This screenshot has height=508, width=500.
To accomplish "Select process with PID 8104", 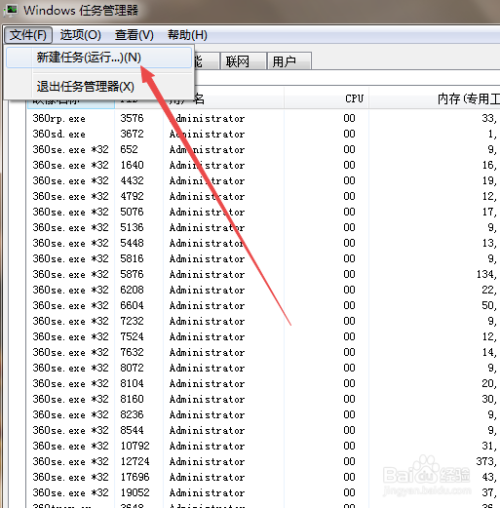I will tap(263, 383).
